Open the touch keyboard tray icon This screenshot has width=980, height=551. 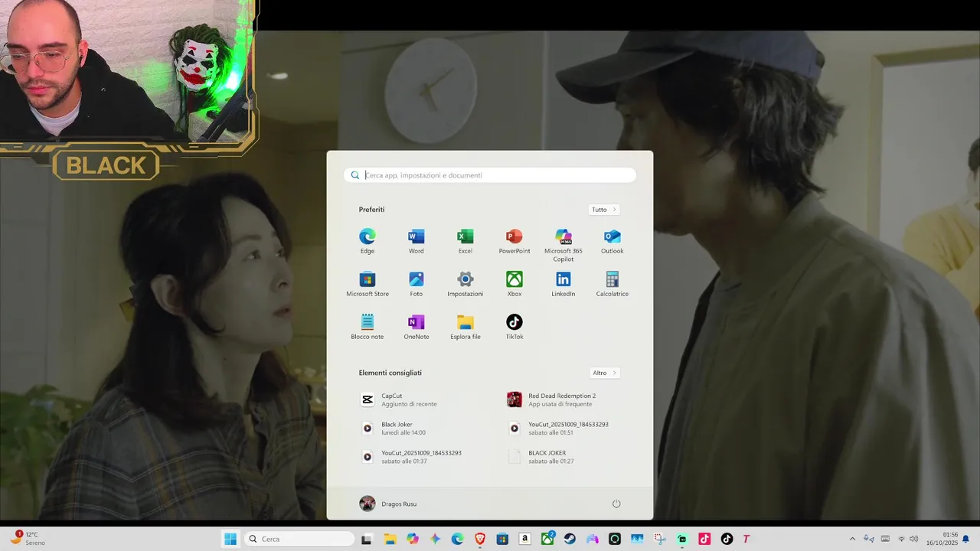(886, 539)
